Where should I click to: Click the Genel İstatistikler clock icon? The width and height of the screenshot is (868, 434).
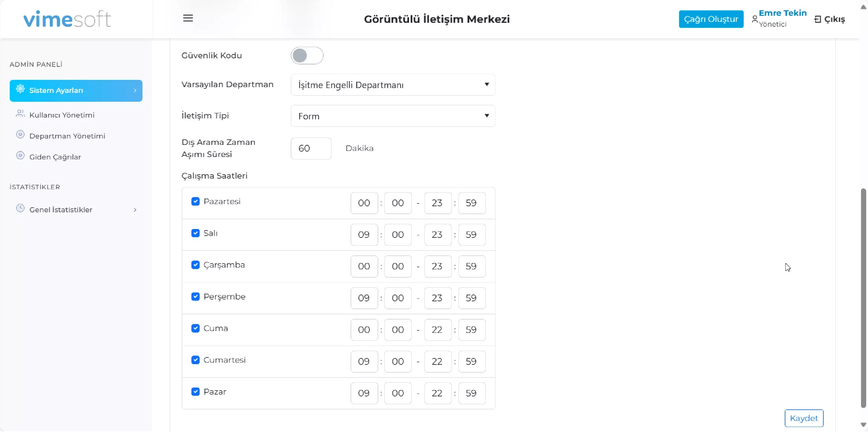coord(20,209)
